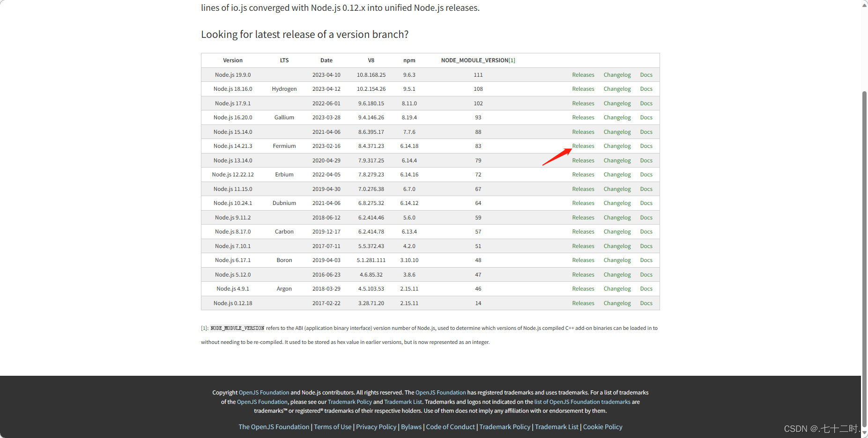This screenshot has height=438, width=868.
Task: Open Docs for Node.js 18.16.0
Action: click(x=646, y=89)
